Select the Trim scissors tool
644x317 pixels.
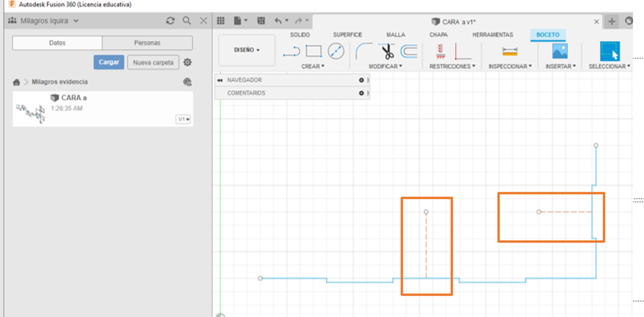coord(386,51)
